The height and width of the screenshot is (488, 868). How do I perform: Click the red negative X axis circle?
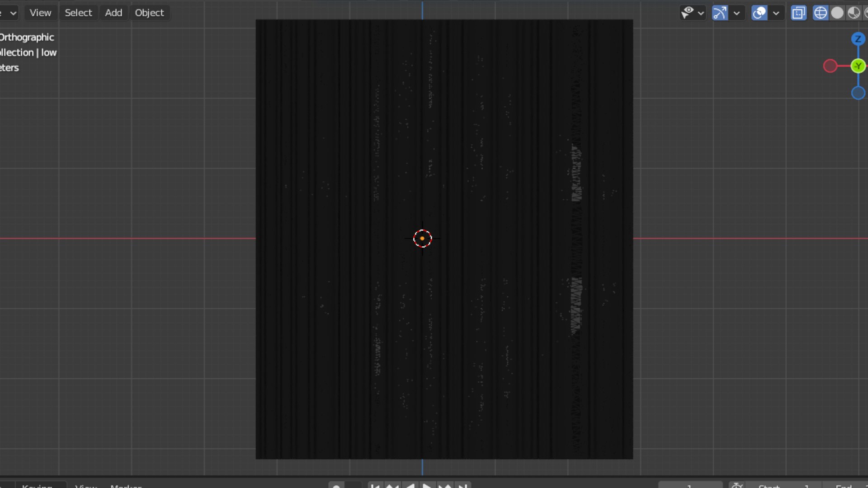click(x=830, y=66)
